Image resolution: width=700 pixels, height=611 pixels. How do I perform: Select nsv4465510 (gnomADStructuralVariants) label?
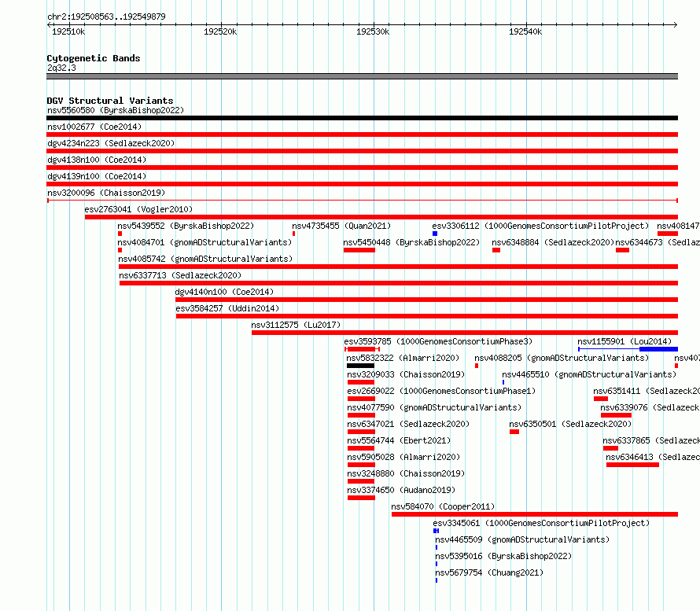tap(589, 374)
